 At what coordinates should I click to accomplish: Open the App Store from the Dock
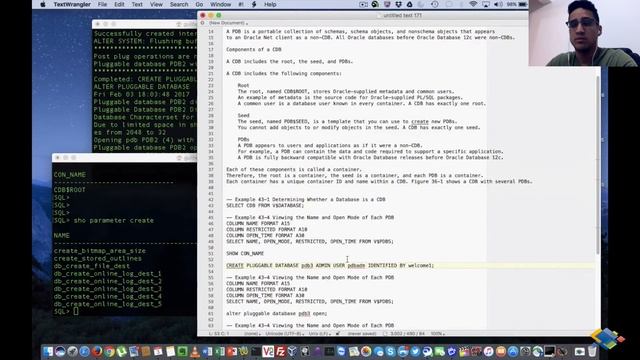click(512, 351)
